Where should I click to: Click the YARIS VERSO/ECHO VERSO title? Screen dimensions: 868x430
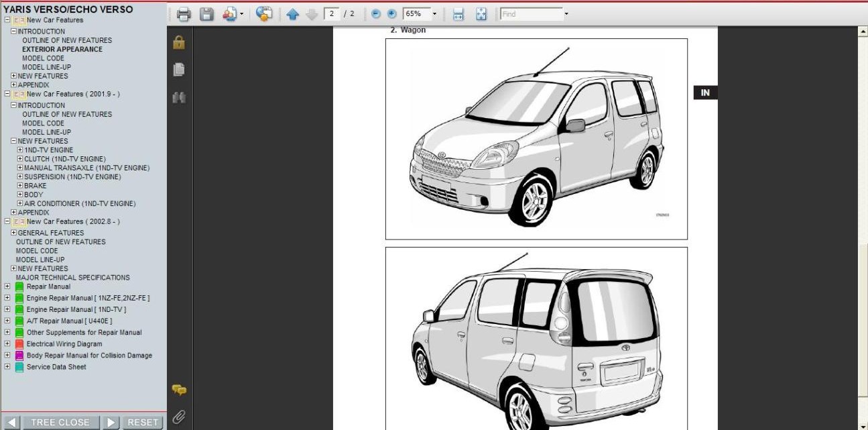click(x=68, y=9)
